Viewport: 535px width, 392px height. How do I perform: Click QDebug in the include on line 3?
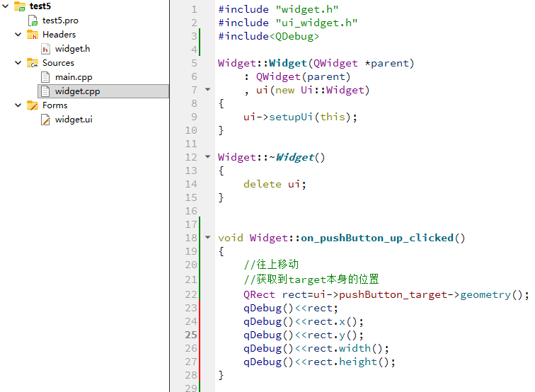coord(294,36)
